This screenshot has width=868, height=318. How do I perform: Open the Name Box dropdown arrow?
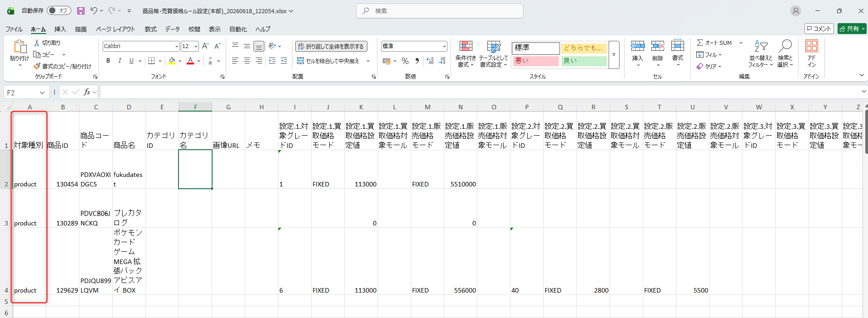[42, 93]
